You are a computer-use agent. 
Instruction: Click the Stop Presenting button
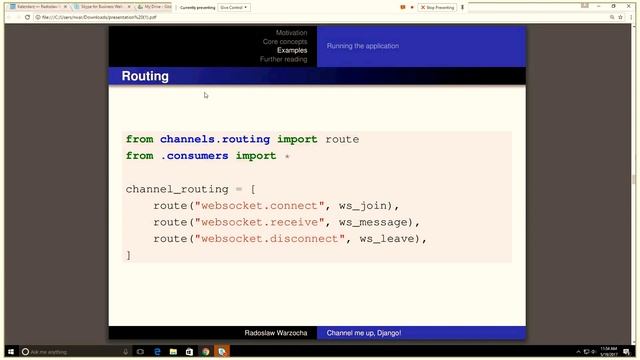(437, 7)
